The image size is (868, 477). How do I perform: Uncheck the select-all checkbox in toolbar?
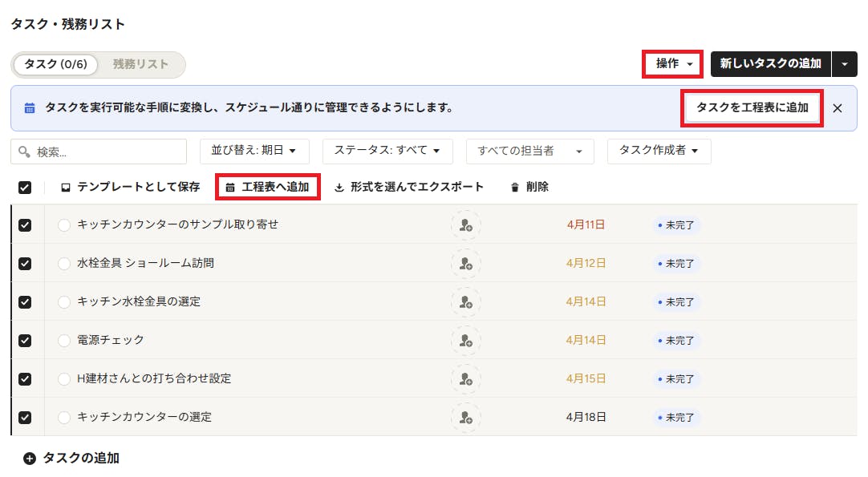[25, 188]
